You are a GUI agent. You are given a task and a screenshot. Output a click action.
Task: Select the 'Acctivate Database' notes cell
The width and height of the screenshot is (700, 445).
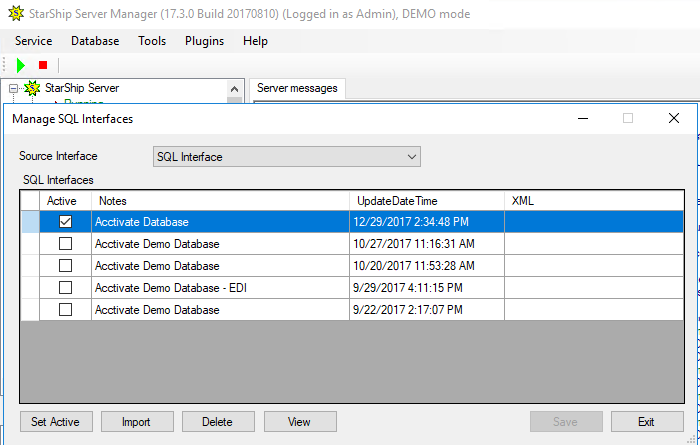coord(220,222)
